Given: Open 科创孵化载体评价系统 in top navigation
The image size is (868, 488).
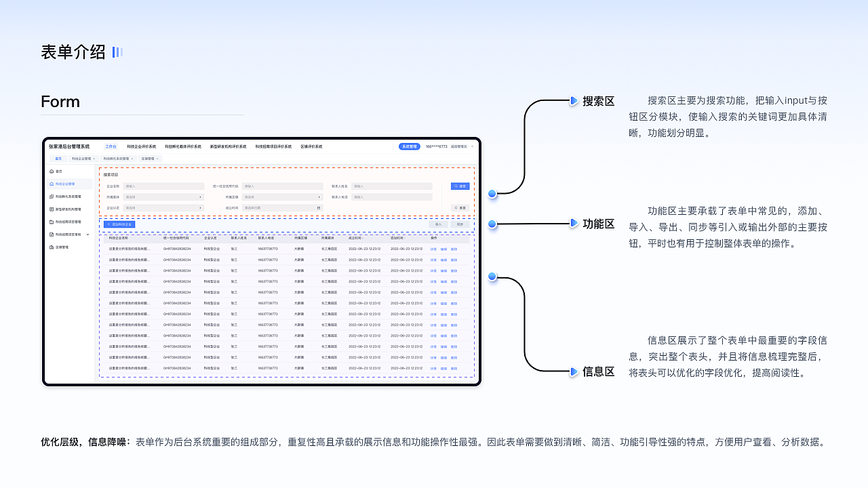Looking at the screenshot, I should [x=183, y=146].
